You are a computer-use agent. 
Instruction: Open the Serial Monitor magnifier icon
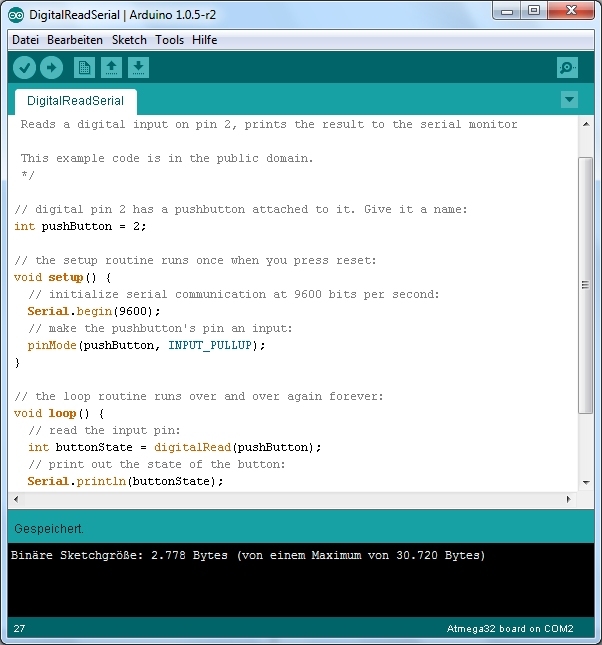(567, 68)
